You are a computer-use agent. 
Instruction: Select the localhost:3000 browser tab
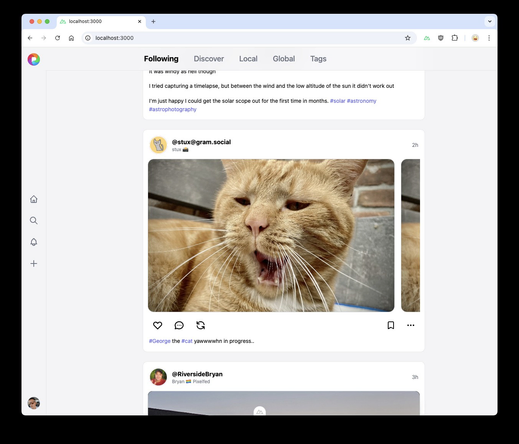pyautogui.click(x=101, y=21)
